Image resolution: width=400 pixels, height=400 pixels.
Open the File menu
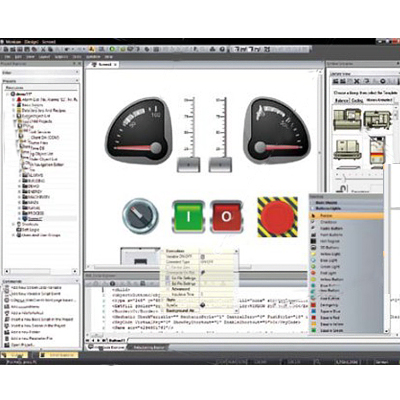point(7,57)
